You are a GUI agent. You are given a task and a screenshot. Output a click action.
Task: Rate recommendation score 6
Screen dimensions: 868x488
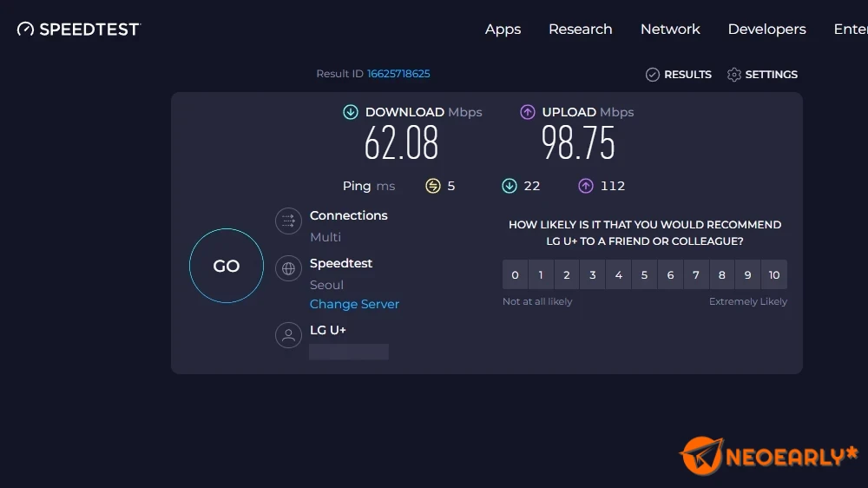pos(670,274)
